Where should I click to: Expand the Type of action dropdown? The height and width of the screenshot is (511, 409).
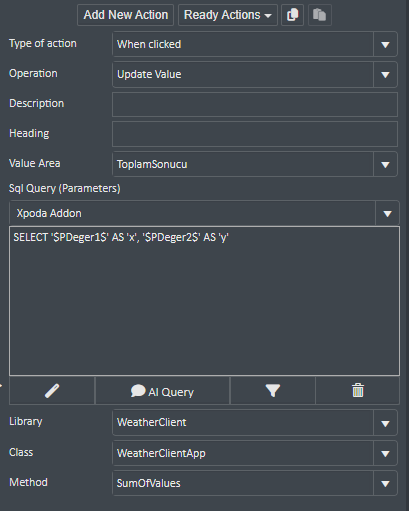pyautogui.click(x=385, y=44)
